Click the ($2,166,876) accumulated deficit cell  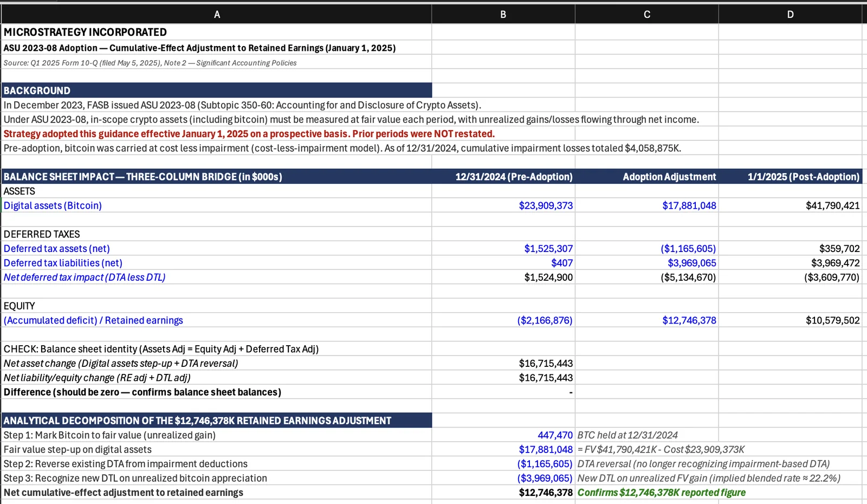pos(503,320)
